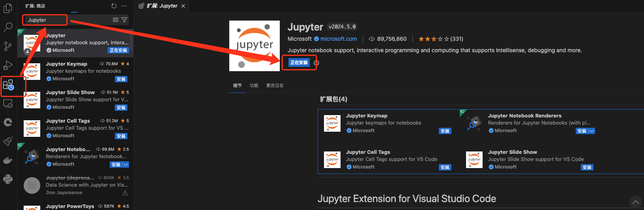Viewport: 644px width, 210px height.
Task: Open the Testing beaker view
Action: (x=8, y=142)
